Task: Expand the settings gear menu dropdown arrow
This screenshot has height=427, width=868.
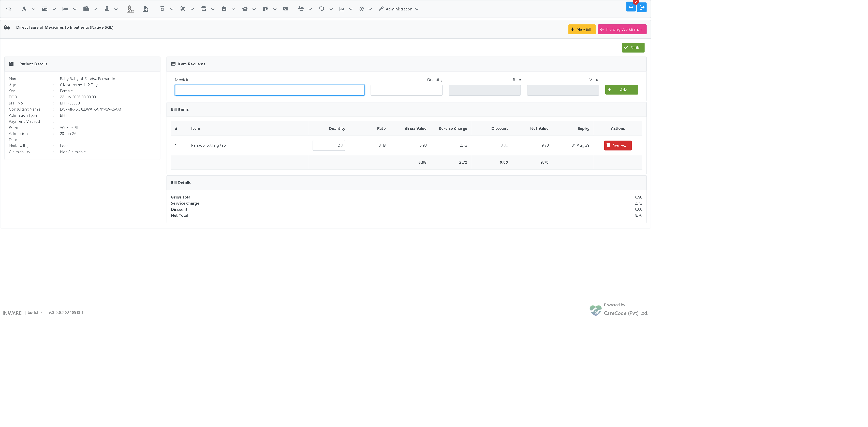Action: 370,9
